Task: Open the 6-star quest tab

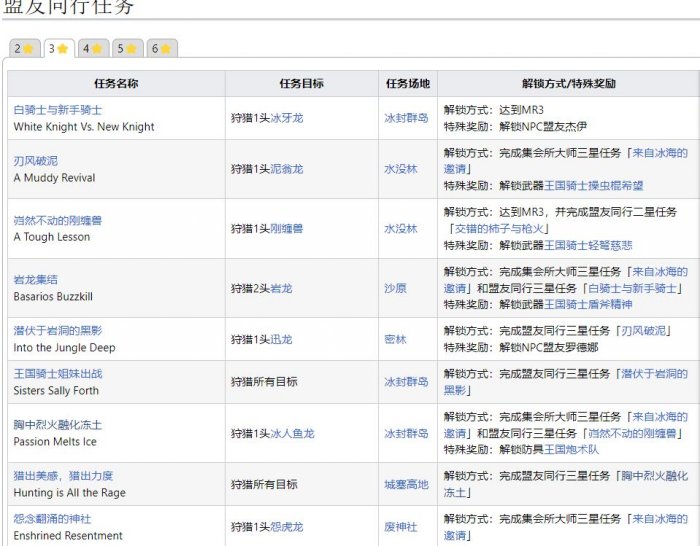Action: (161, 48)
